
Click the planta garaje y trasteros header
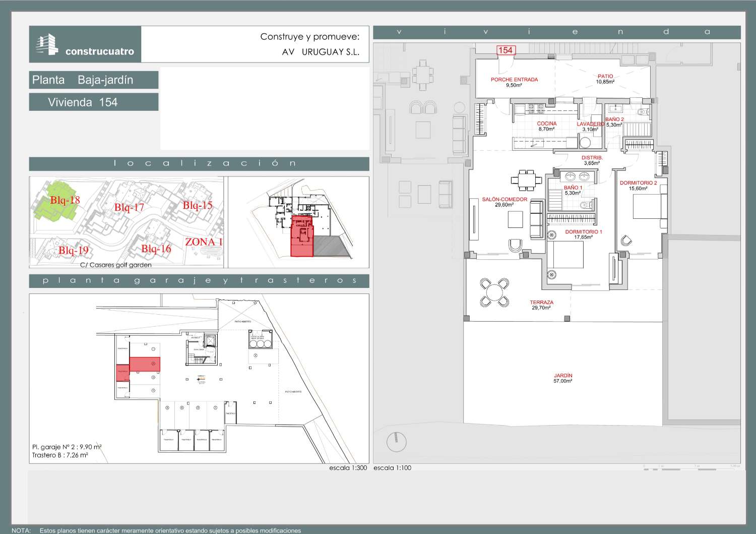pos(199,280)
